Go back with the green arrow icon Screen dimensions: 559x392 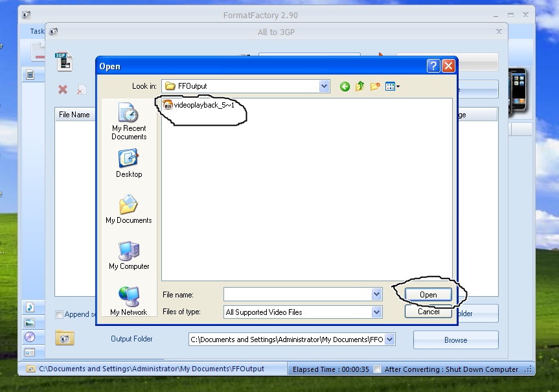point(345,86)
